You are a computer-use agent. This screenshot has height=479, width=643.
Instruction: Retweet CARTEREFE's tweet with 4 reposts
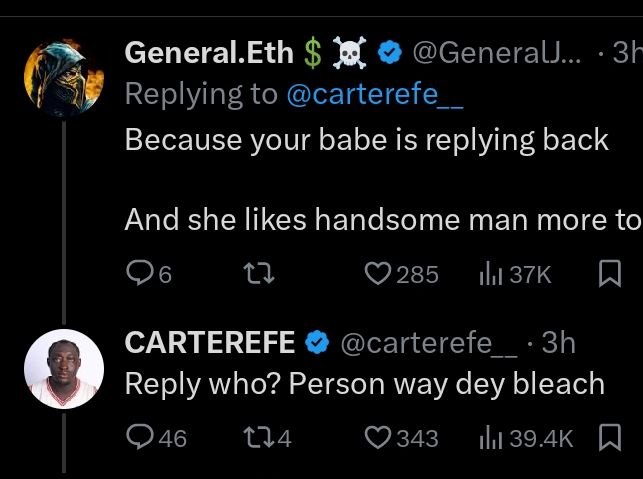[x=257, y=437]
